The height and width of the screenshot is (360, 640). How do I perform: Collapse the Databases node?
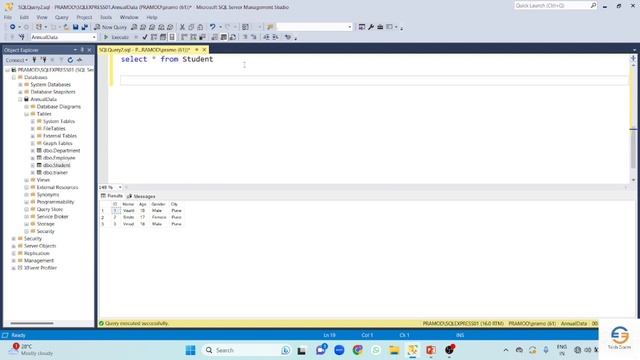pos(14,77)
